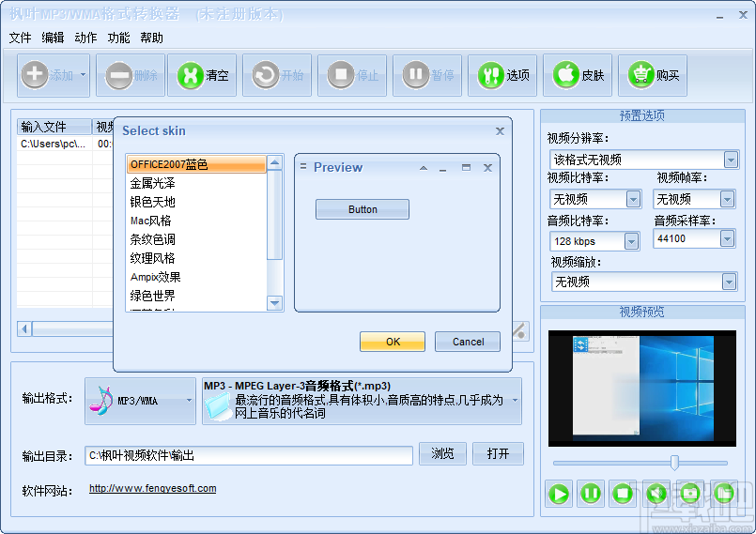Confirm skin selection with OK
756x534 pixels.
point(393,342)
